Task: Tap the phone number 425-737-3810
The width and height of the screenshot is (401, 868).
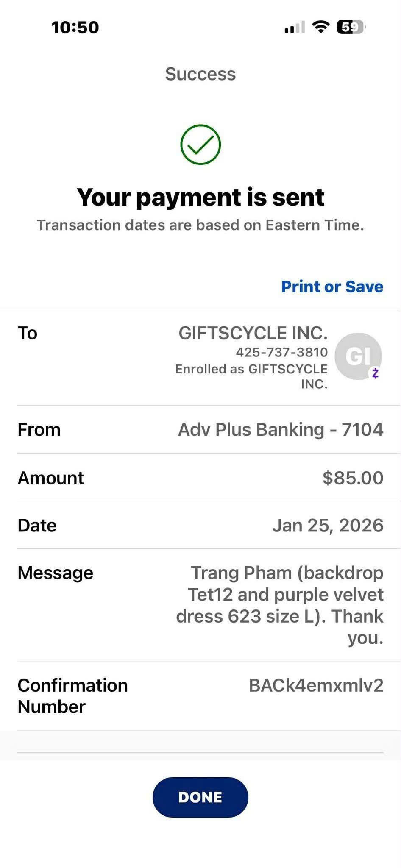Action: click(282, 352)
